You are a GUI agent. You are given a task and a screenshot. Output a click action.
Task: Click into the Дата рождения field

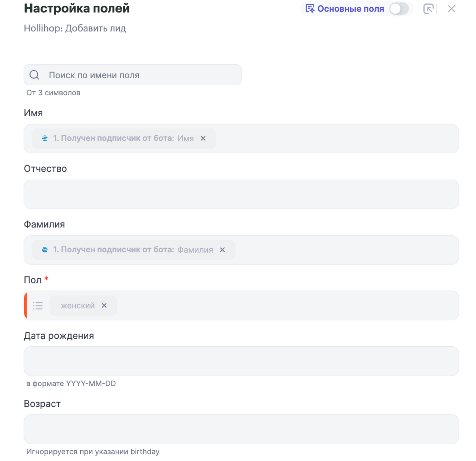tap(241, 361)
